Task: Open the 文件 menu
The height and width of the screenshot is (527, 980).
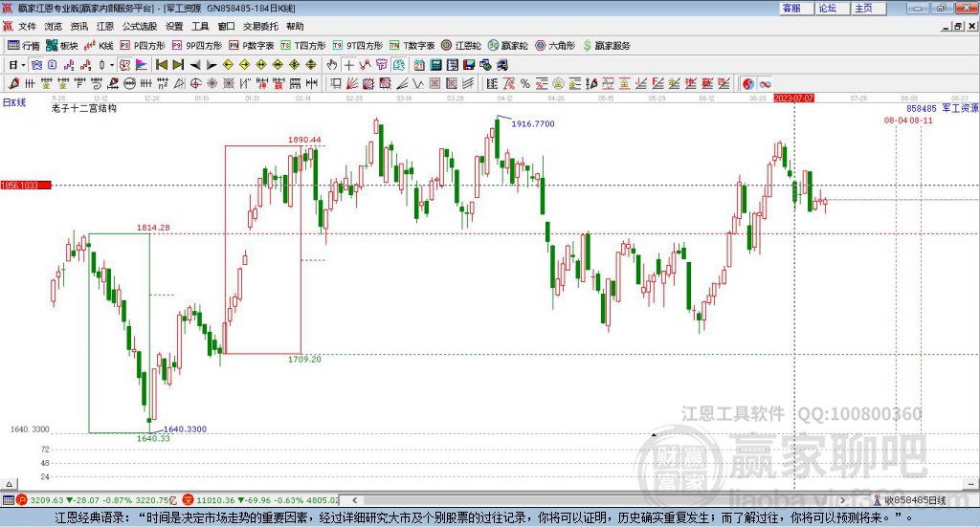Action: [27, 26]
